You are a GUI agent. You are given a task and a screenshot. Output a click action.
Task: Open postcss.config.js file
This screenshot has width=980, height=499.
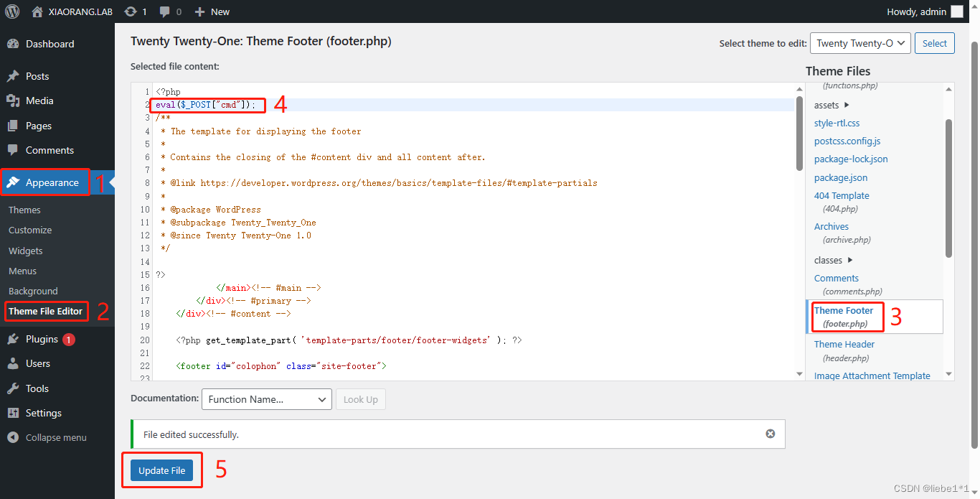[847, 141]
